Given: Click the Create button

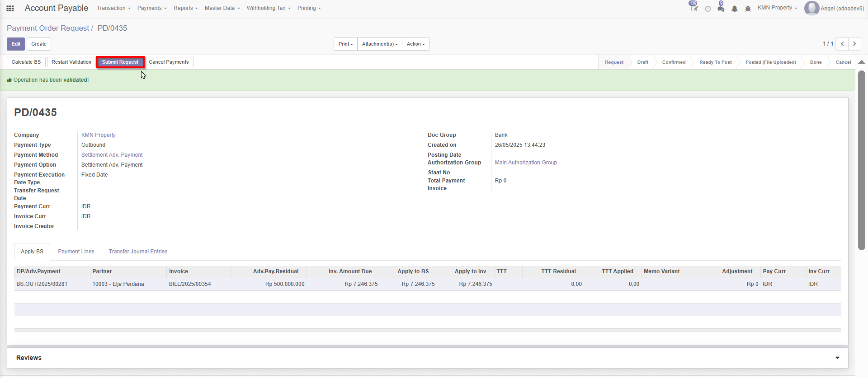Looking at the screenshot, I should click(x=39, y=44).
